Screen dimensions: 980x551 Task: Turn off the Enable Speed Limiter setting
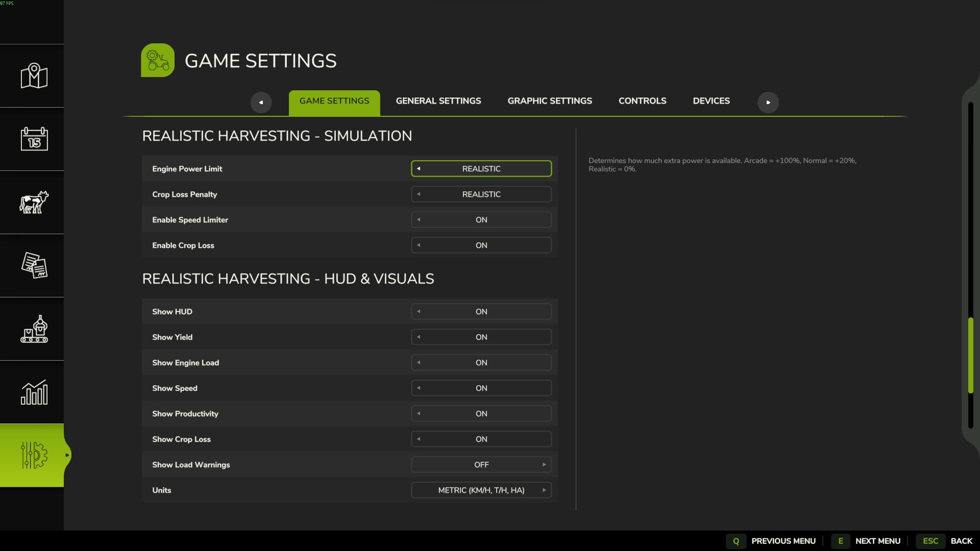tap(480, 219)
